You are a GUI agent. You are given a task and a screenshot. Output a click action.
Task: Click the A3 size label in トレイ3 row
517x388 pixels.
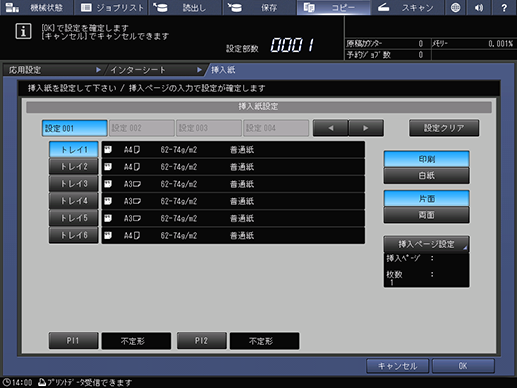click(x=132, y=184)
